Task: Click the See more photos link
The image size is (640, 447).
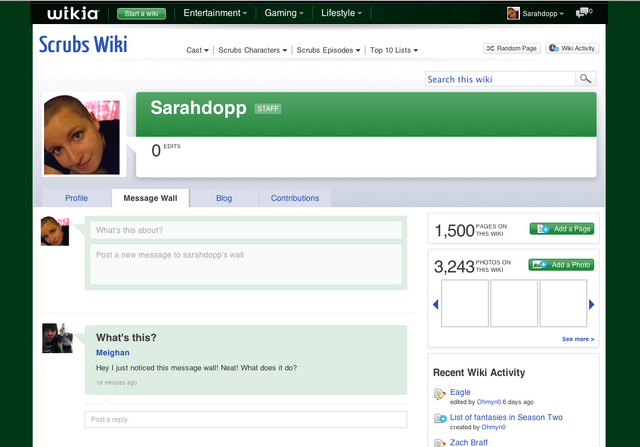Action: coord(578,339)
